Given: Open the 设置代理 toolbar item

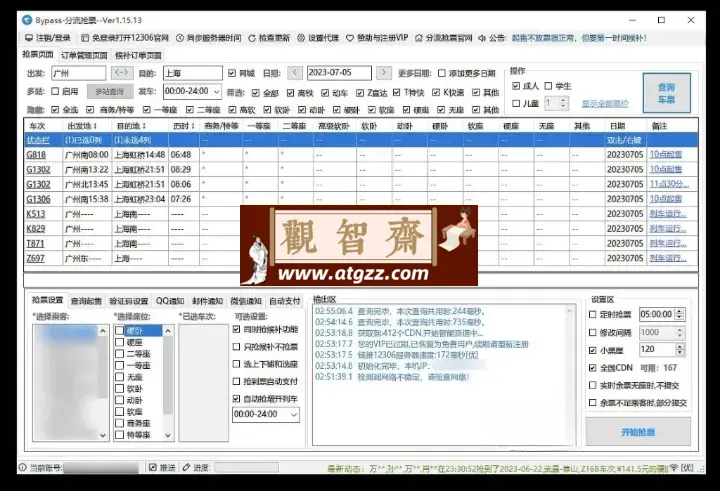Looking at the screenshot, I should (318, 38).
